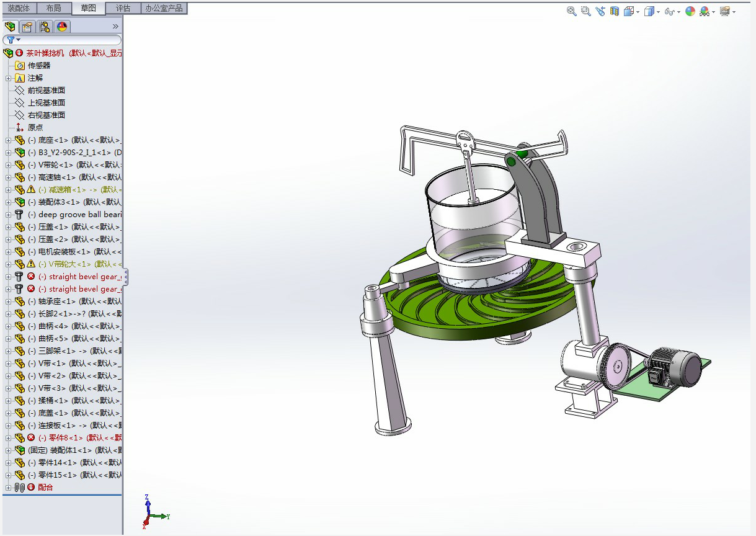
Task: Click the Previous View icon
Action: 600,11
